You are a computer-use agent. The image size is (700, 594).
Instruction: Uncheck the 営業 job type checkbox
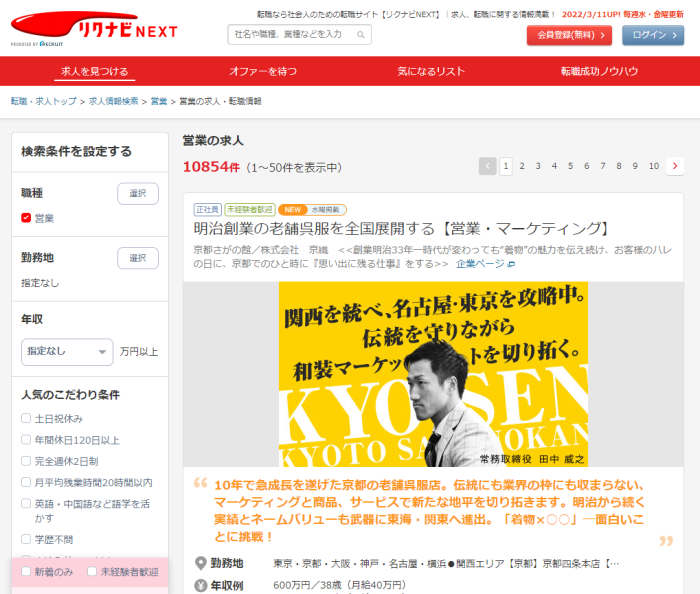pyautogui.click(x=26, y=218)
